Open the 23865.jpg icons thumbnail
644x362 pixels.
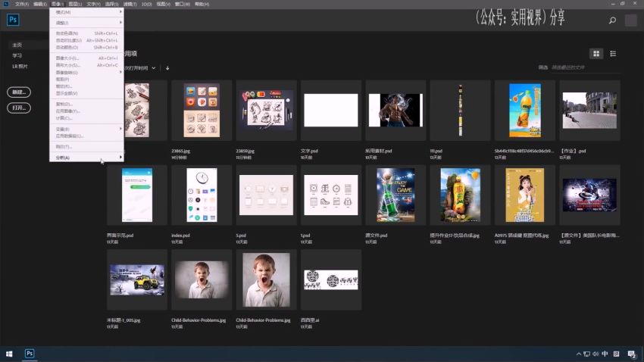point(202,111)
